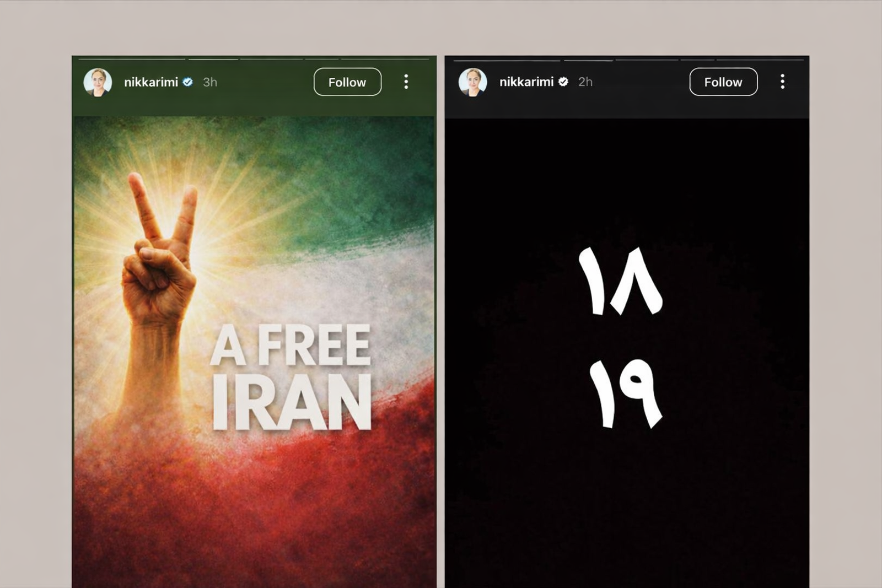Open three-dot options menu on the black story
882x588 pixels.
point(782,82)
